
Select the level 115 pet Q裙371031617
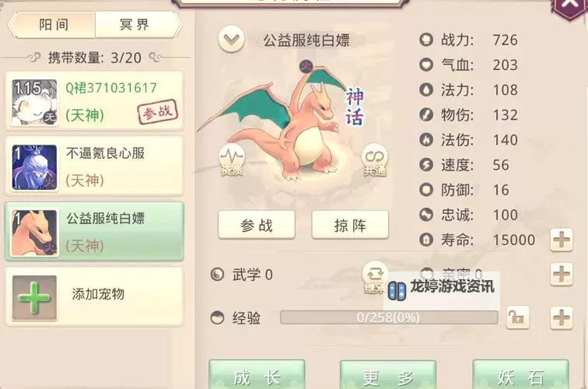94,100
